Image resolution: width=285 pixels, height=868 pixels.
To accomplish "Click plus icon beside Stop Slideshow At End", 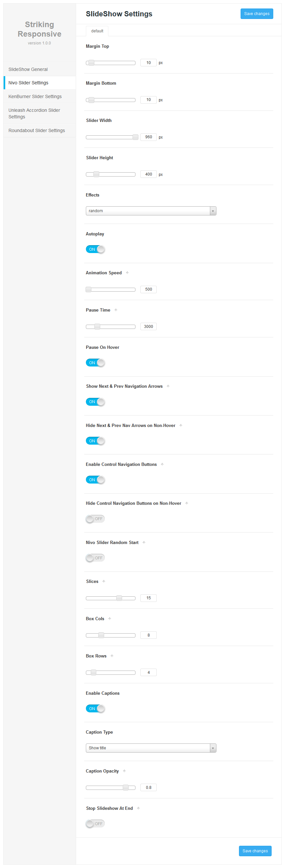I will (138, 808).
